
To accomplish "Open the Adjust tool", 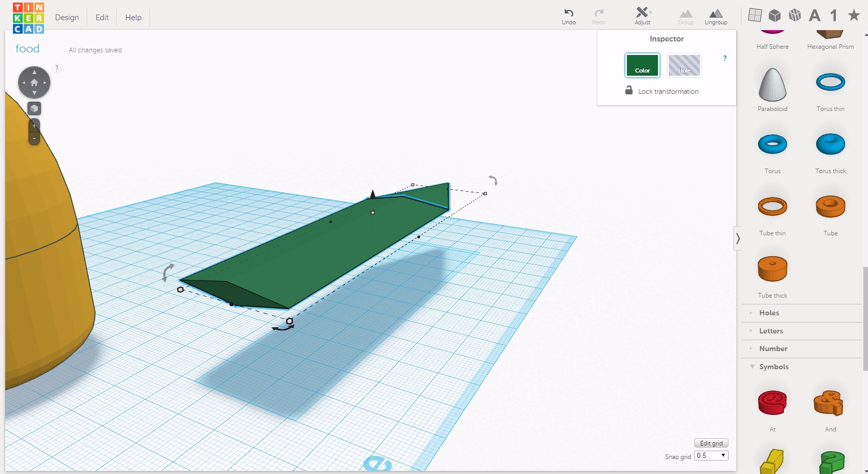I will (x=642, y=16).
